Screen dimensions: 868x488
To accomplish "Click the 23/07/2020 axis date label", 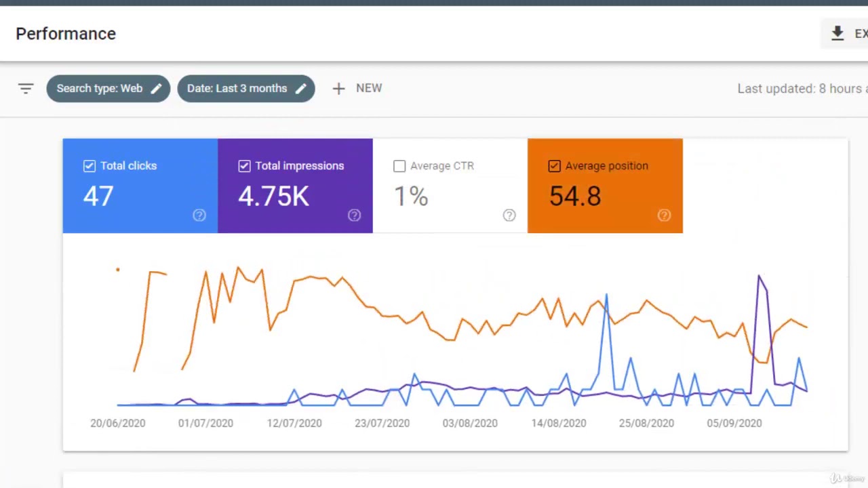I will pyautogui.click(x=382, y=423).
